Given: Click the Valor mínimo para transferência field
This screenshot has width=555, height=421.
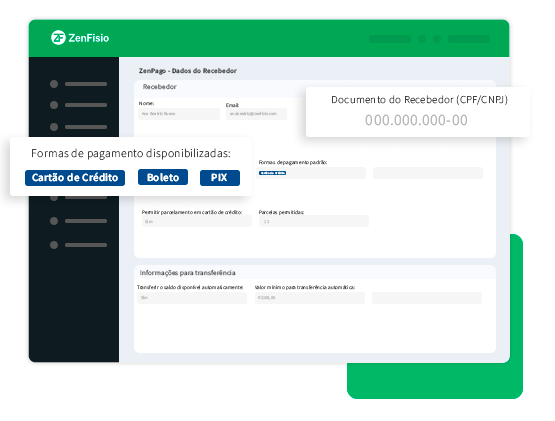Looking at the screenshot, I should click(310, 298).
